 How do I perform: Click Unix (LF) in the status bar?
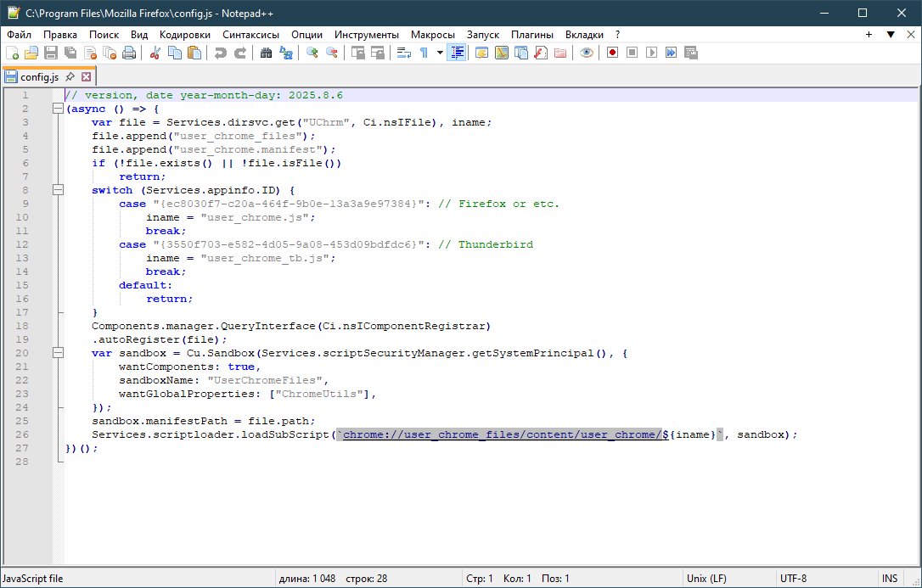[706, 579]
